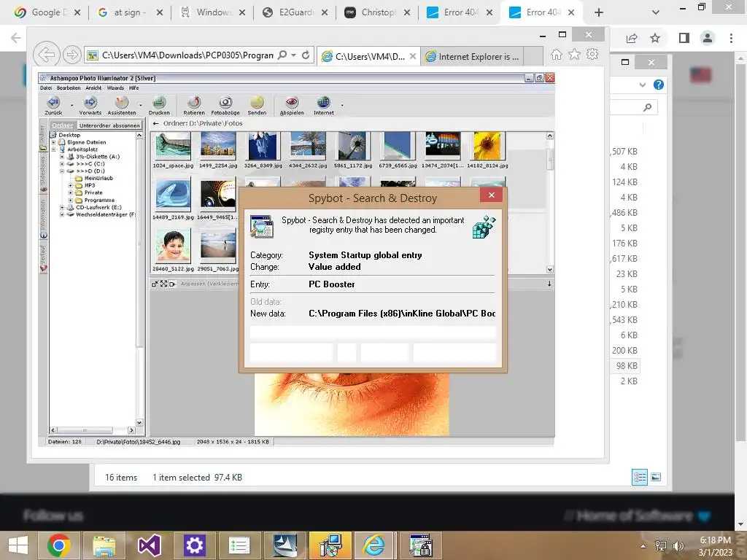Viewport: 747px width, 560px height.
Task: Open the Chrome side panel icon
Action: click(684, 38)
